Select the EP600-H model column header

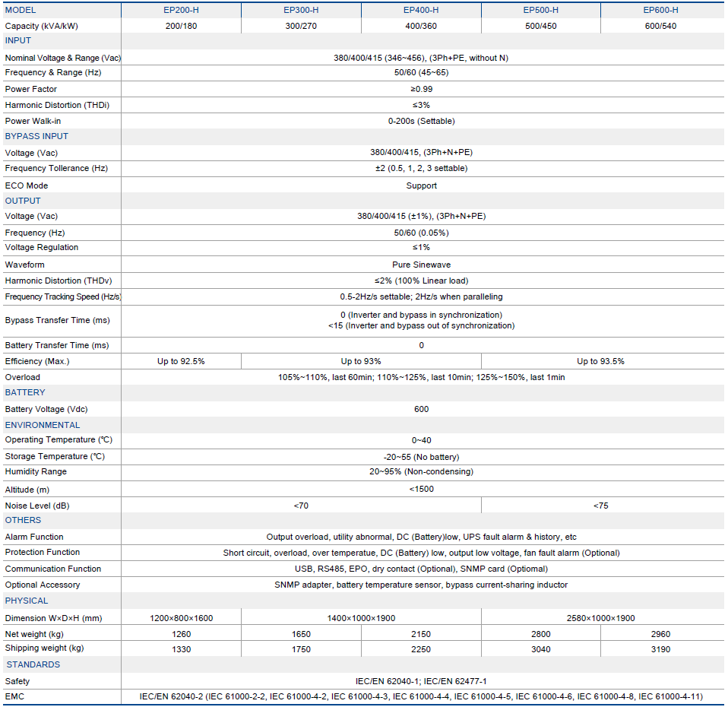(x=660, y=10)
